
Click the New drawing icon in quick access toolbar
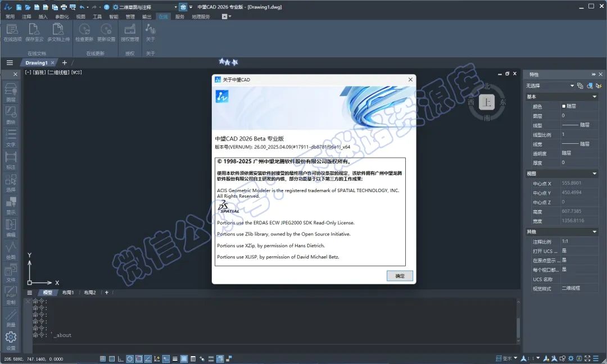click(x=19, y=7)
